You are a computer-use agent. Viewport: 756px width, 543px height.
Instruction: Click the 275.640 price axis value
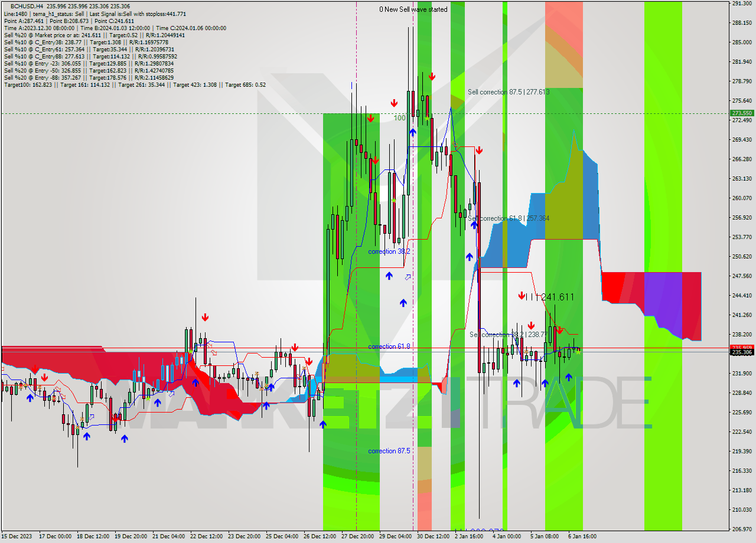click(x=742, y=101)
